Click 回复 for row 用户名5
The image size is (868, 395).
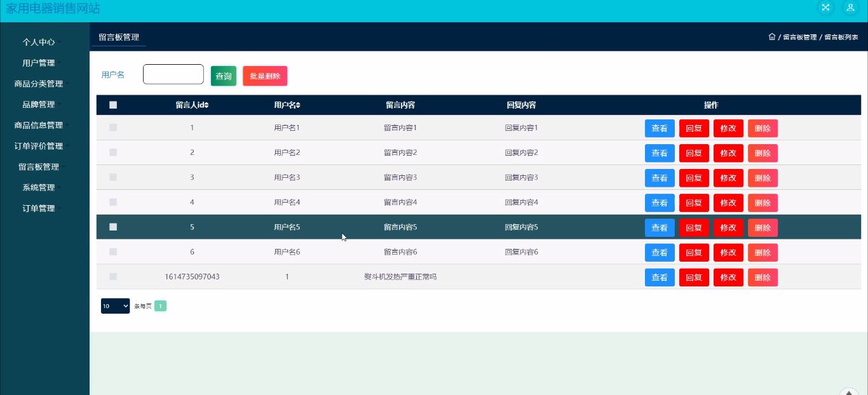694,227
